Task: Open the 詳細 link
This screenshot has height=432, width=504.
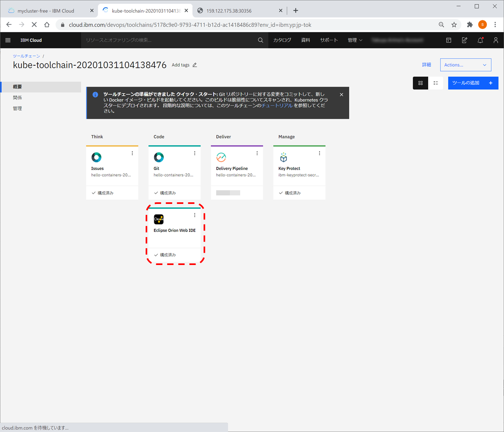Action: (x=427, y=65)
